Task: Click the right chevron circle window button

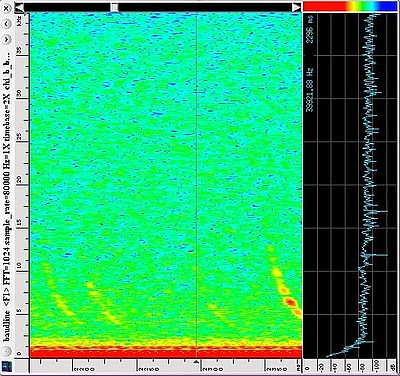Action: [7, 39]
